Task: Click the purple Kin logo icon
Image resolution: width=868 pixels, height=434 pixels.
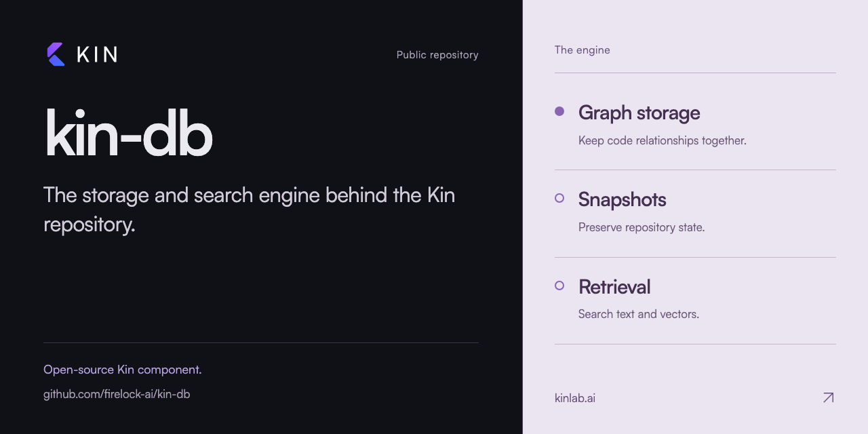Action: (x=56, y=54)
